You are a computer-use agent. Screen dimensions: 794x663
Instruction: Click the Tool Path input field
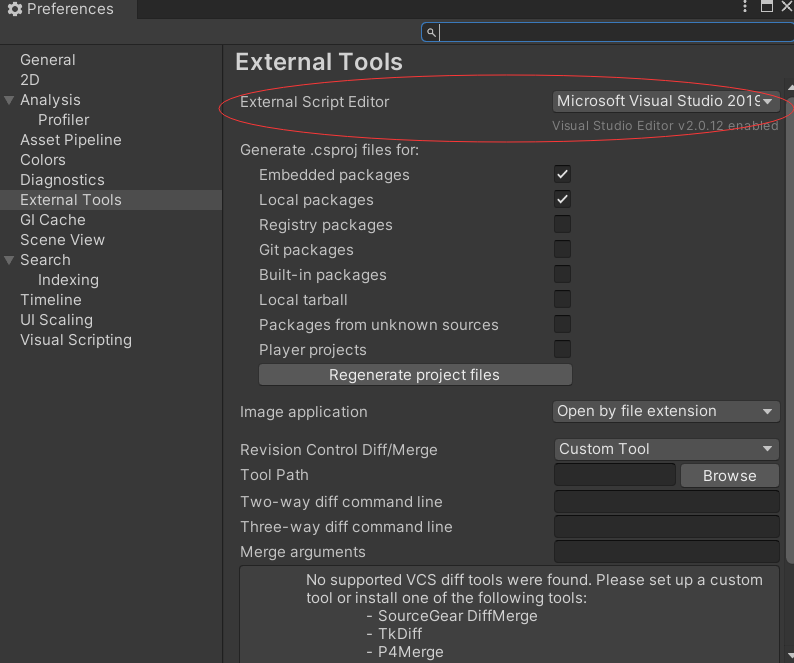[615, 475]
